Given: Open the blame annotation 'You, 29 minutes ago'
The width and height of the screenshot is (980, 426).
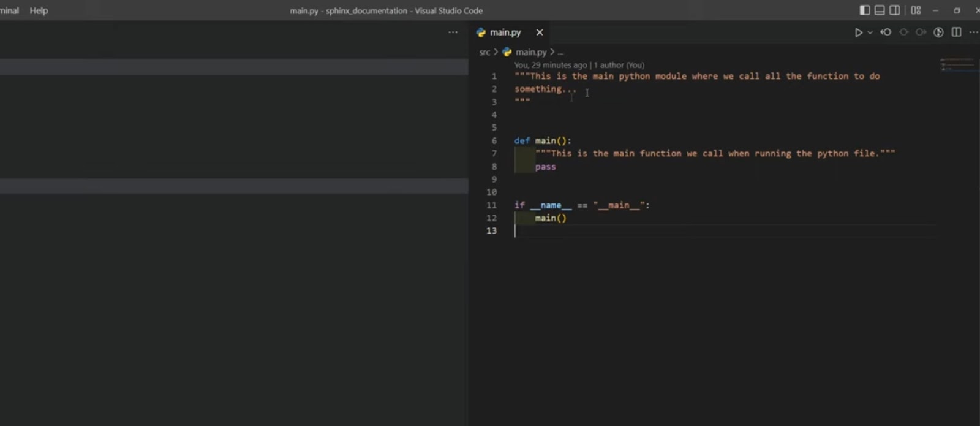Looking at the screenshot, I should pos(551,65).
